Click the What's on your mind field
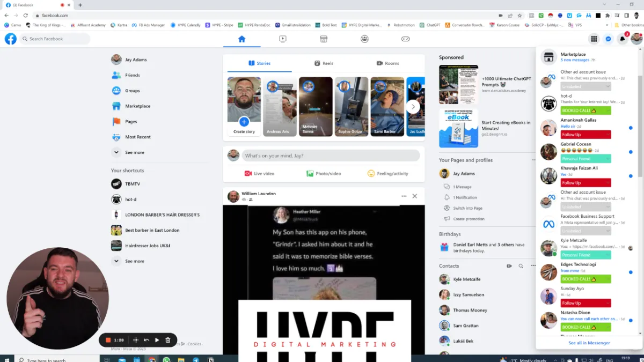 pos(331,156)
